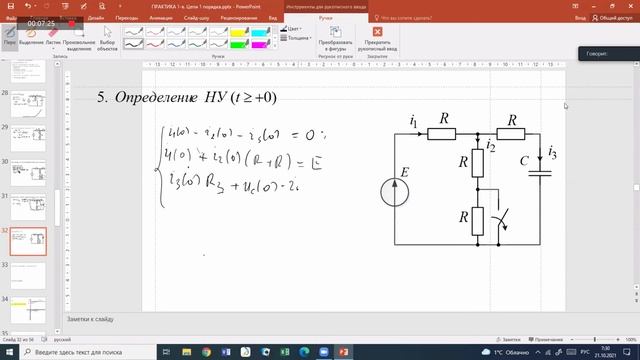640x360 pixels.
Task: Select slide 30 thumbnail
Action: coord(28,173)
